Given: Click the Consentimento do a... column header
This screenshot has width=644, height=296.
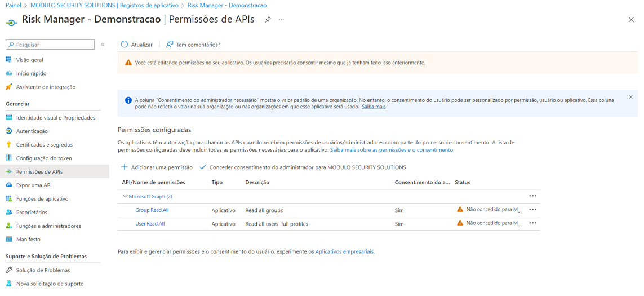Looking at the screenshot, I should tap(422, 182).
